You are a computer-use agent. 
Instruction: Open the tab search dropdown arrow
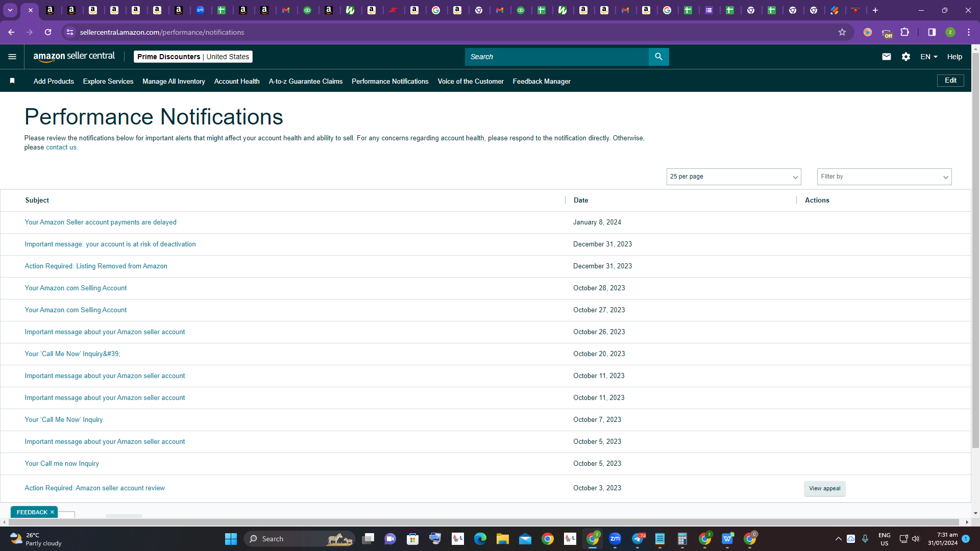coord(10,10)
